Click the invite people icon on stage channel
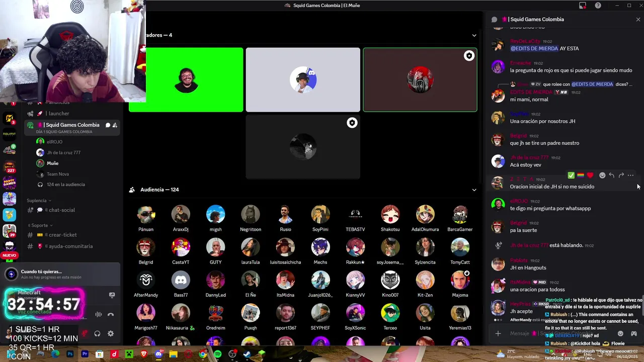The height and width of the screenshot is (362, 644). click(115, 125)
